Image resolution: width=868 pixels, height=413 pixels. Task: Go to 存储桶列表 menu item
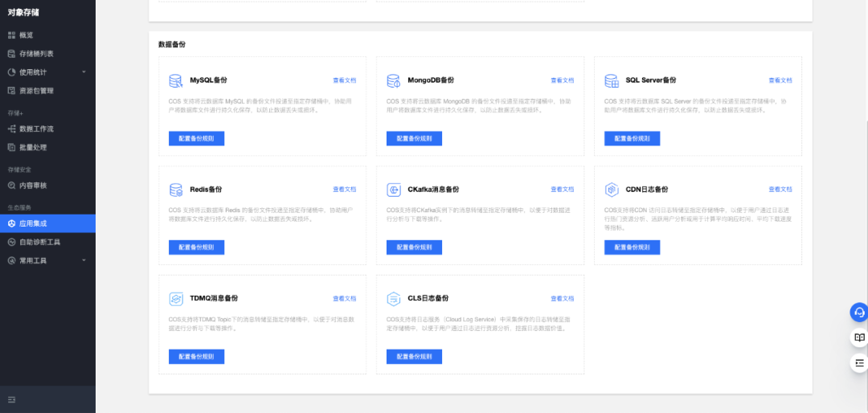click(47, 54)
